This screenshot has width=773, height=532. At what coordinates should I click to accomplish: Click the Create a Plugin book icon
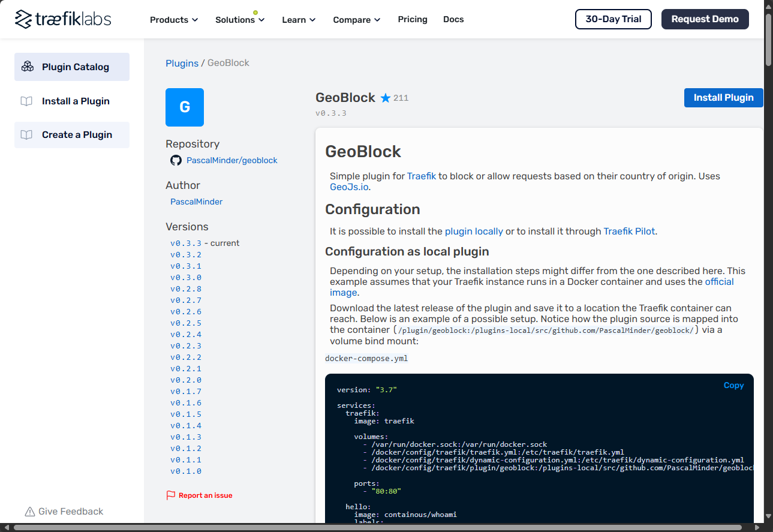click(26, 134)
